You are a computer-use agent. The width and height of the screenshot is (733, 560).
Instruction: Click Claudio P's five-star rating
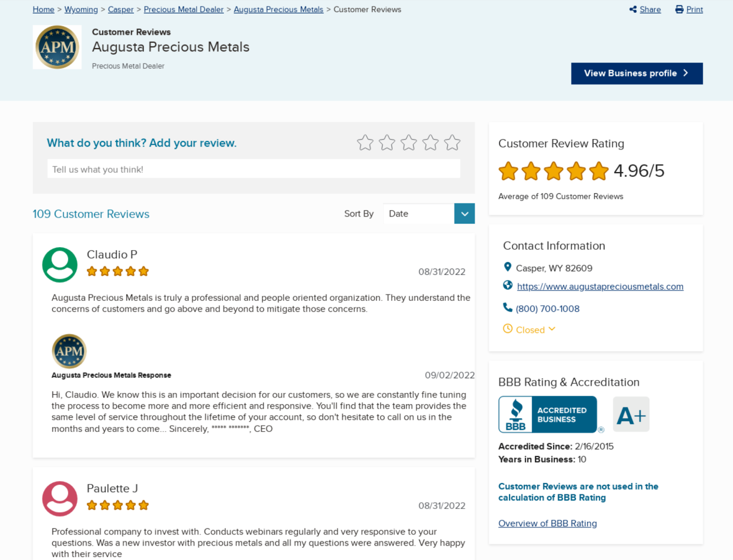point(118,272)
